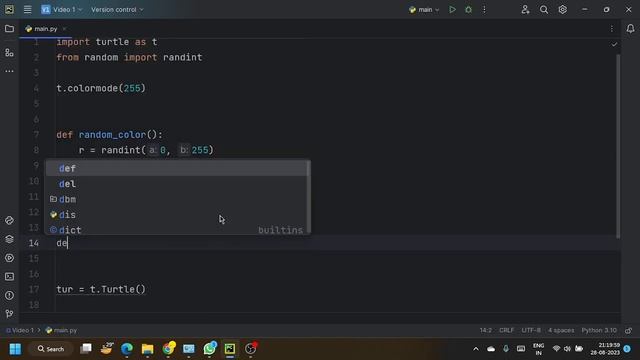Screen dimensions: 640x360
Task: Run the main configuration
Action: pyautogui.click(x=452, y=9)
